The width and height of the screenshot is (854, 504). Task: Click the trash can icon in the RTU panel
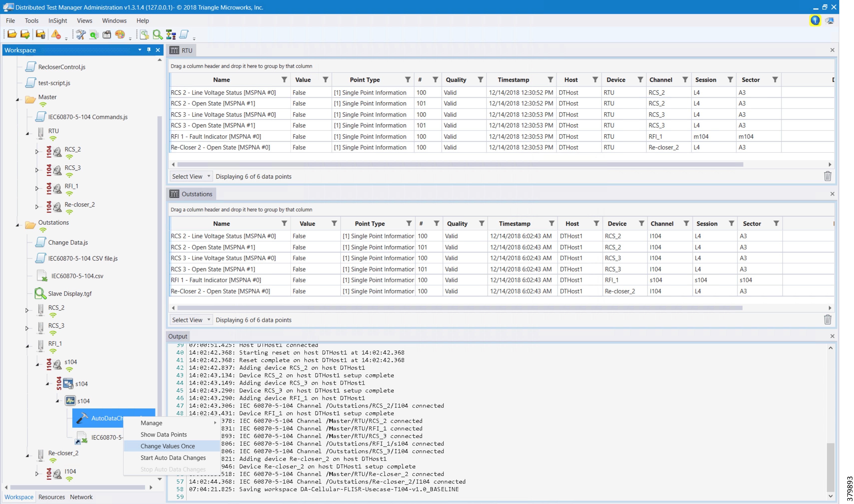[x=828, y=176]
